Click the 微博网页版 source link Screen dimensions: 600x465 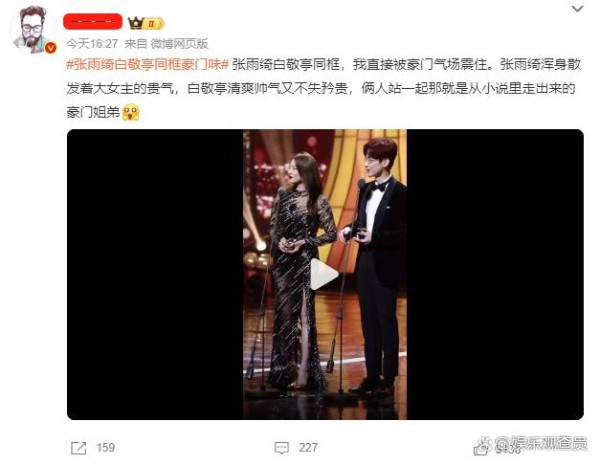179,44
